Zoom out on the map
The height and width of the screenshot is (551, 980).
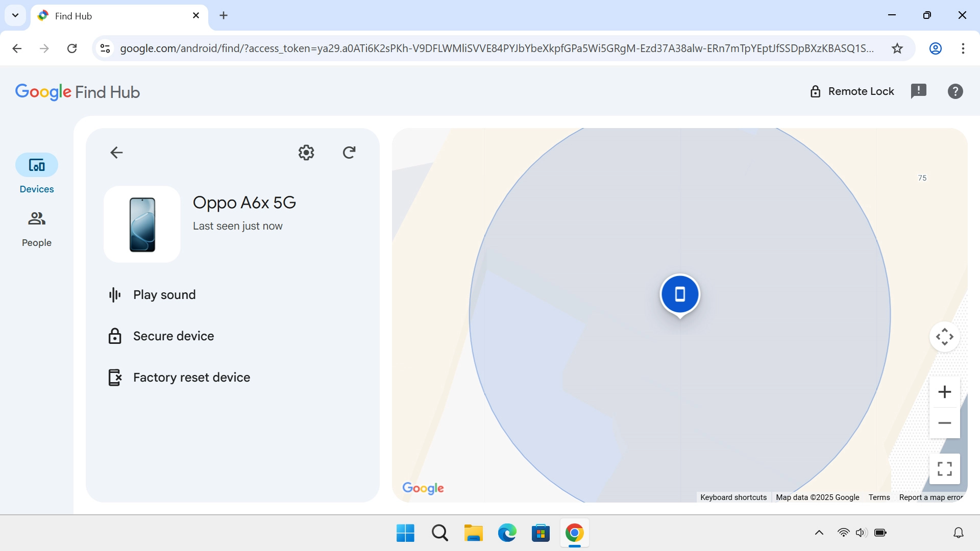(x=944, y=423)
